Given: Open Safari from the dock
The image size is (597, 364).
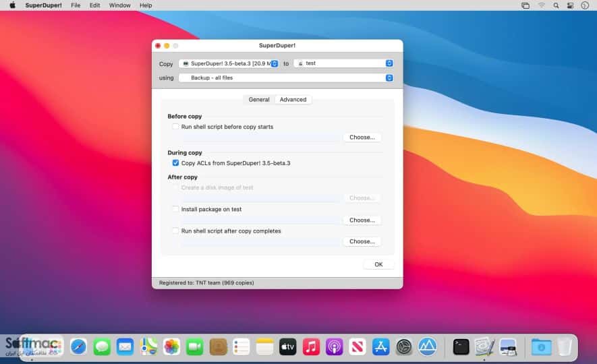Looking at the screenshot, I should tap(78, 347).
